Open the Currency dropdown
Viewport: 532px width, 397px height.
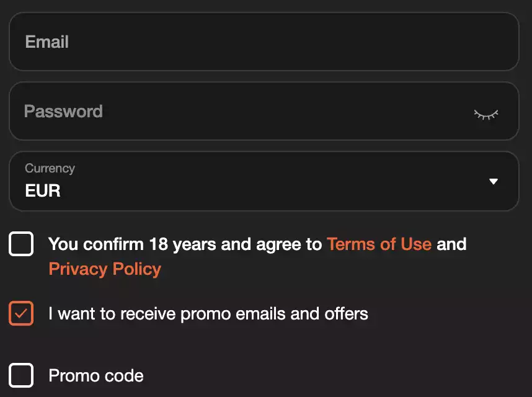264,181
